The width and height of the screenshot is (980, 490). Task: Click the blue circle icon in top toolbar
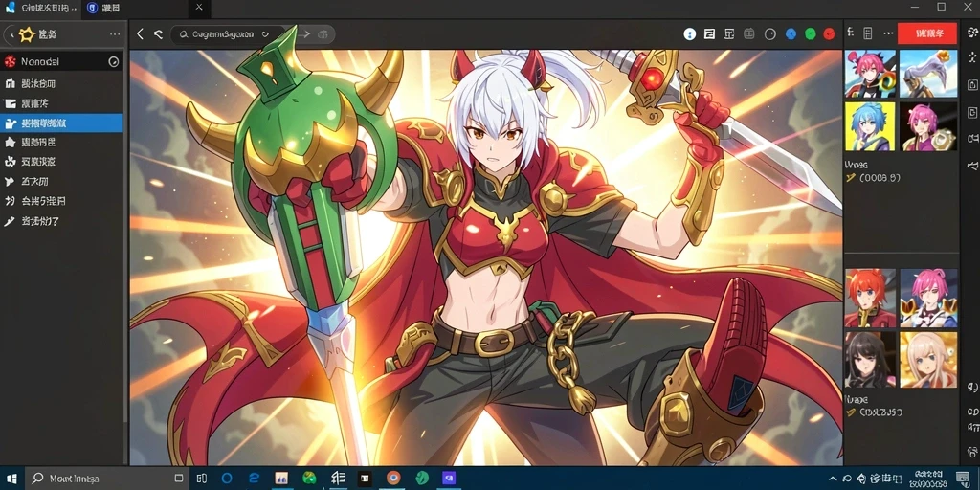coord(791,34)
